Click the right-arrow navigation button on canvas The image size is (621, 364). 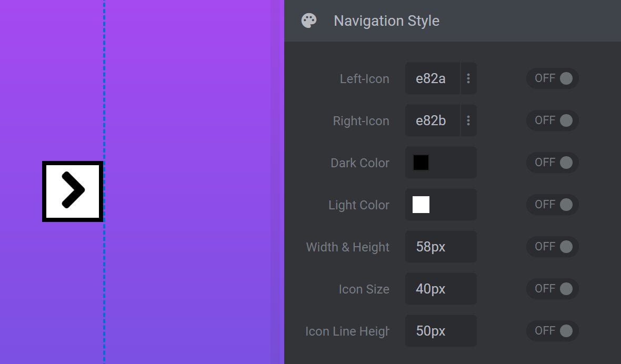coord(73,191)
